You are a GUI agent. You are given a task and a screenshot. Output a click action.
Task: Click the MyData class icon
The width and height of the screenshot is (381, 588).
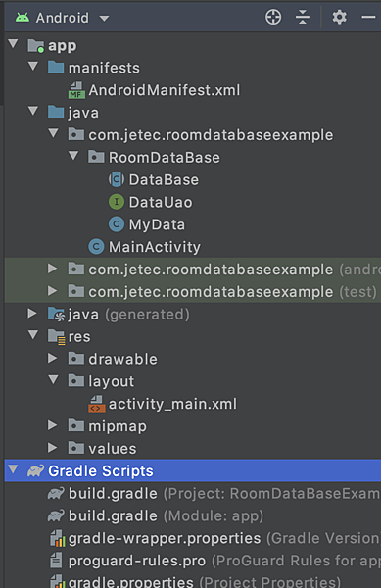click(117, 224)
